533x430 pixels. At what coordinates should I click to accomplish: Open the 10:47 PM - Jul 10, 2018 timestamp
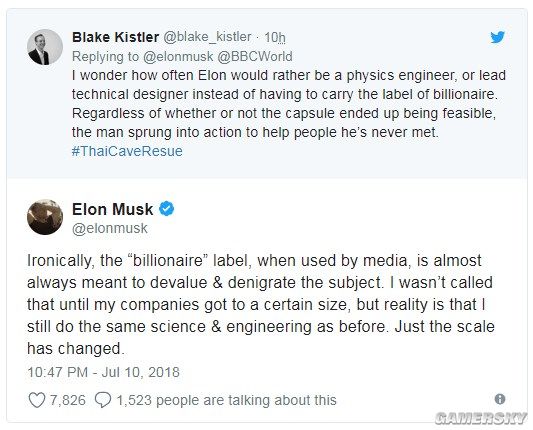coord(103,372)
